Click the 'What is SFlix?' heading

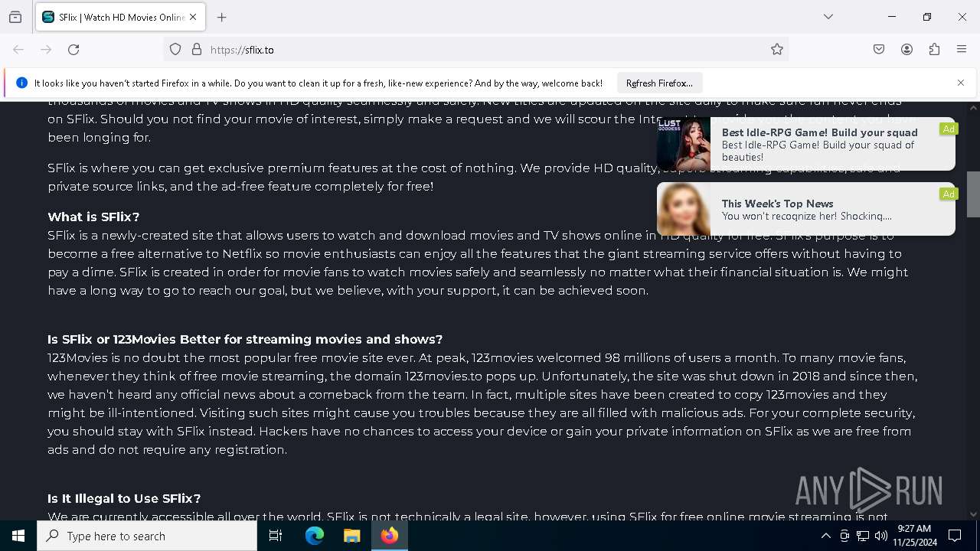[93, 217]
